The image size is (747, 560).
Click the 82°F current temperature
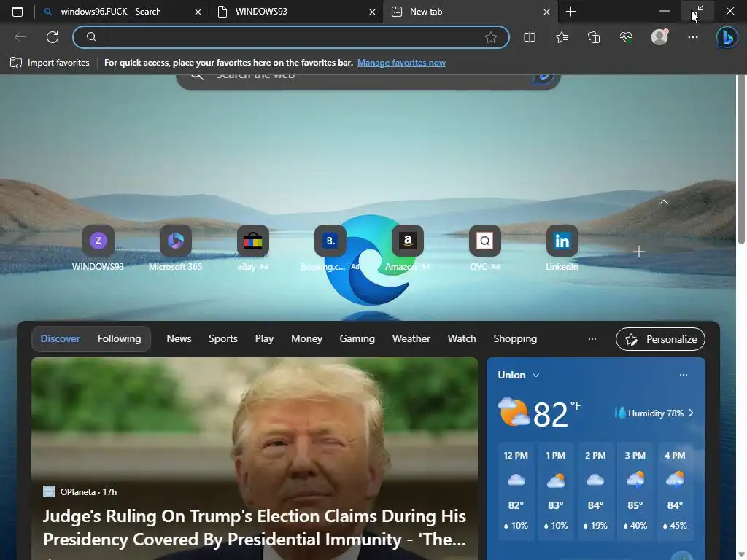pos(557,414)
